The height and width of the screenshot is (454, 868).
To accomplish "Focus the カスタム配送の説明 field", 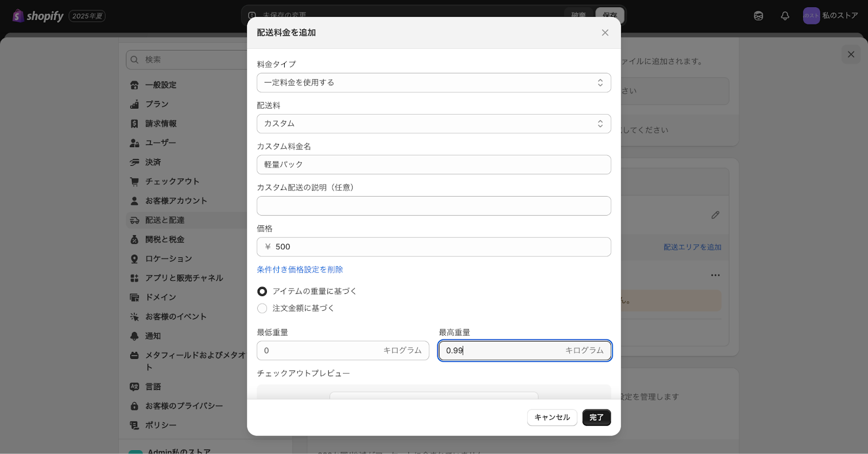I will (x=434, y=206).
